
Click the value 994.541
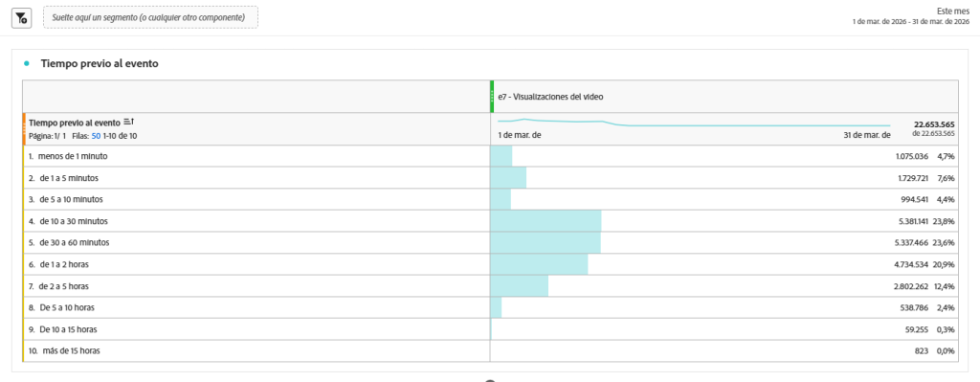click(x=914, y=199)
